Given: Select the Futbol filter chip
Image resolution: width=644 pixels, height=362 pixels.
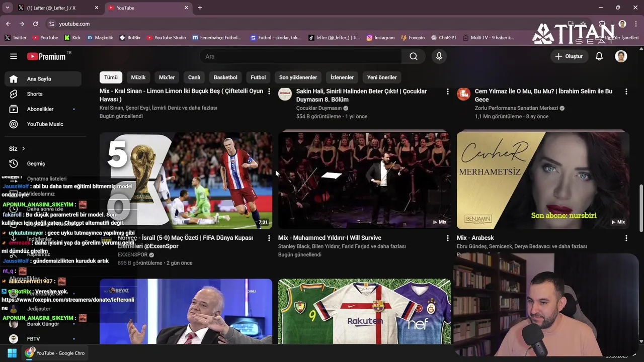Looking at the screenshot, I should coord(258,77).
